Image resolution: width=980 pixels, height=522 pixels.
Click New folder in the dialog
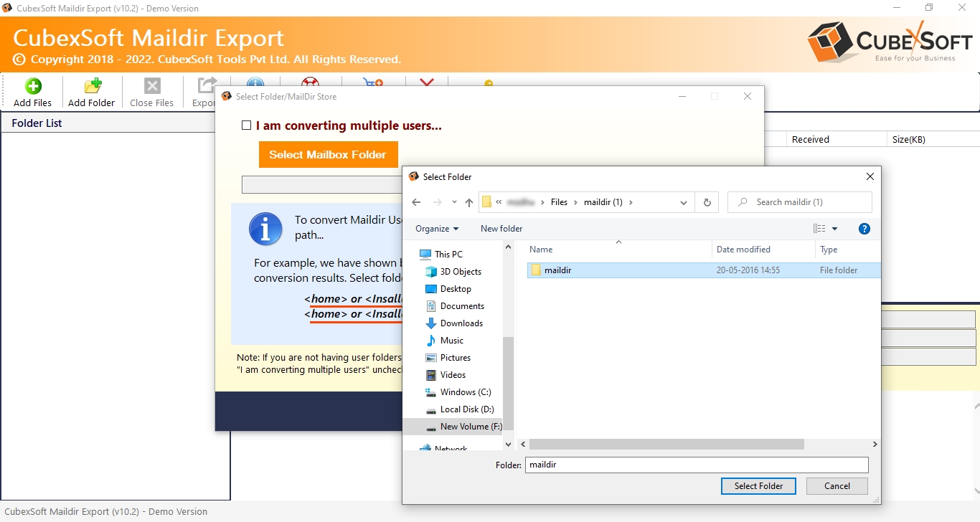pyautogui.click(x=501, y=228)
